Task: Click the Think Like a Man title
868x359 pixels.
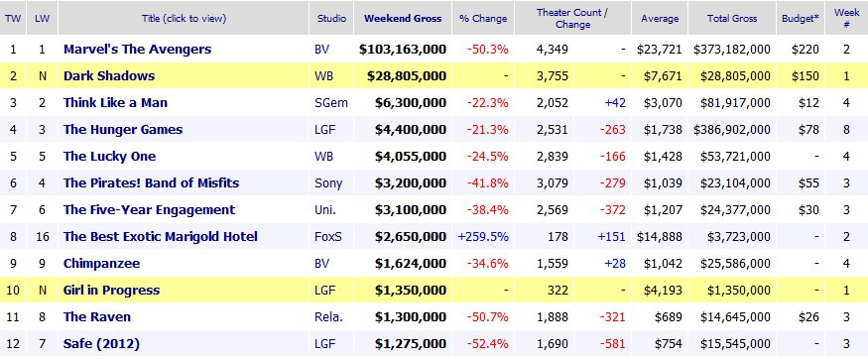Action: coord(115,103)
